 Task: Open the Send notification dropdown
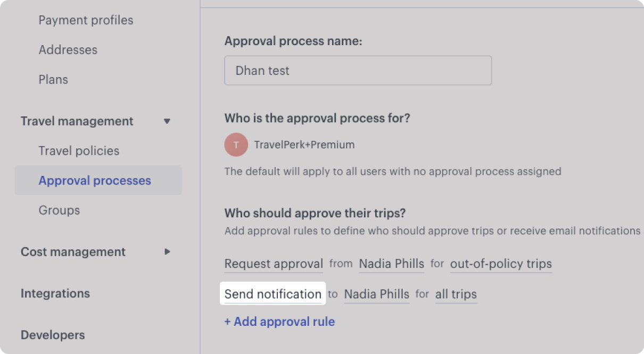[x=273, y=294]
